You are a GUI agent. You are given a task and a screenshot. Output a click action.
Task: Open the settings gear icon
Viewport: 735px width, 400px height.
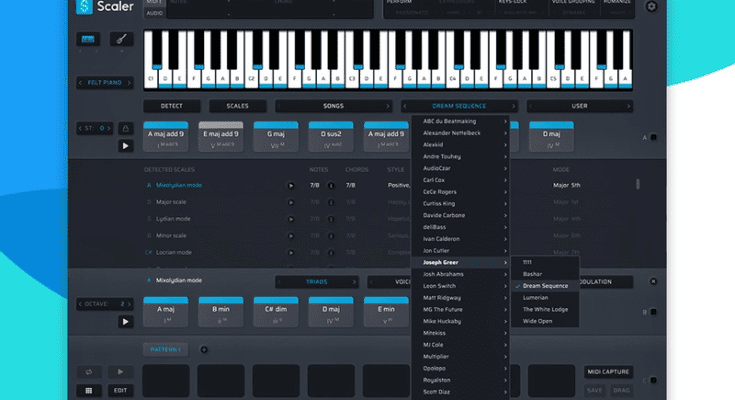point(653,7)
